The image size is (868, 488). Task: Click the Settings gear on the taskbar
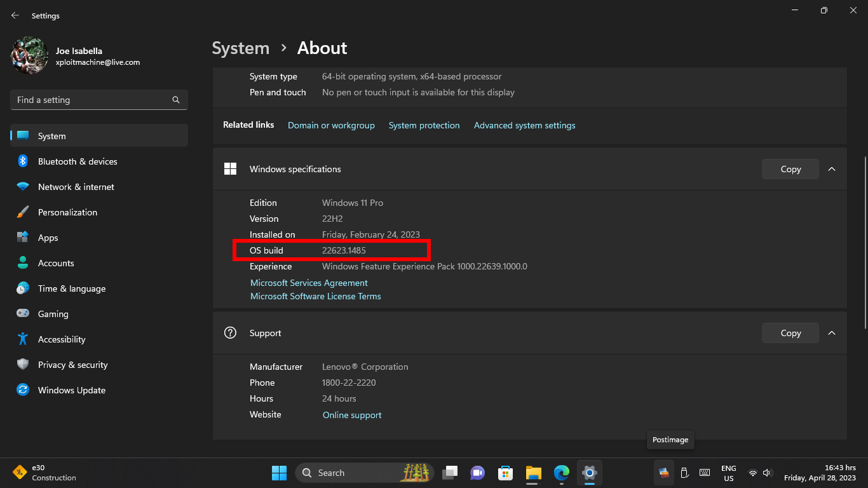tap(590, 473)
